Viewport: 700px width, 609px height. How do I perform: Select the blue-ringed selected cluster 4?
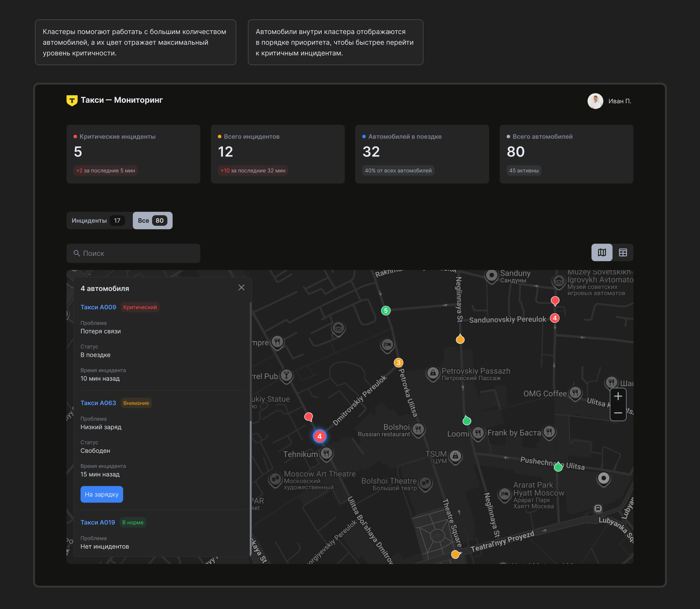(x=319, y=436)
